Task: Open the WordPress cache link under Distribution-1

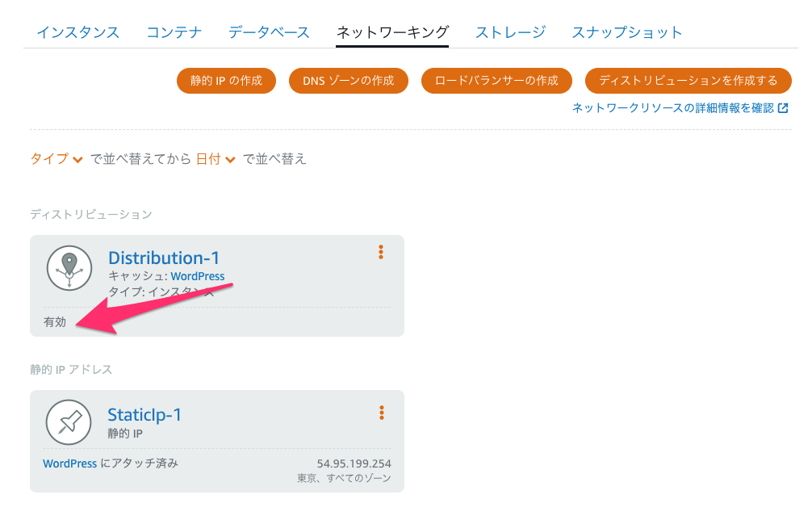Action: click(x=199, y=276)
